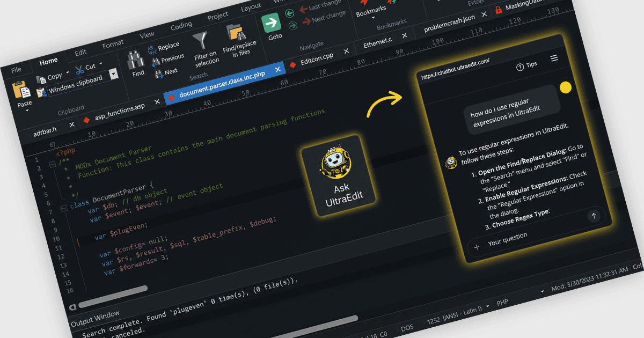Open the chatbot hamburger menu
Image resolution: width=644 pixels, height=338 pixels.
pyautogui.click(x=554, y=58)
